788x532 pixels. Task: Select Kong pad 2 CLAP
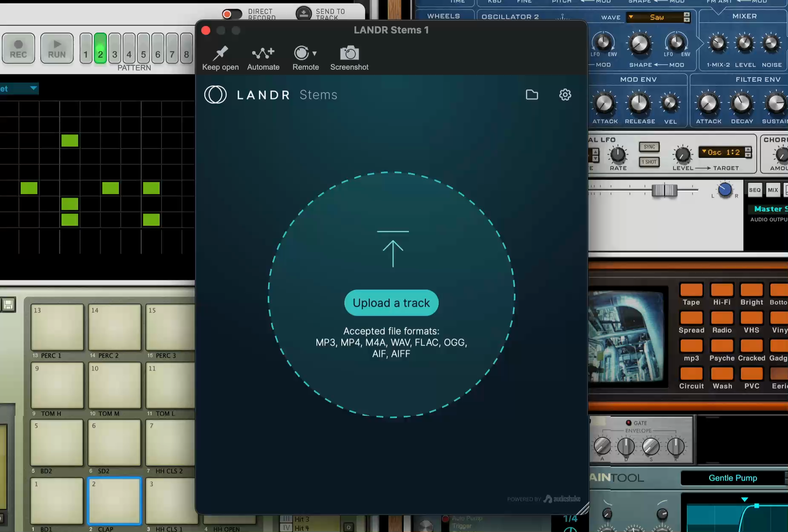[115, 501]
